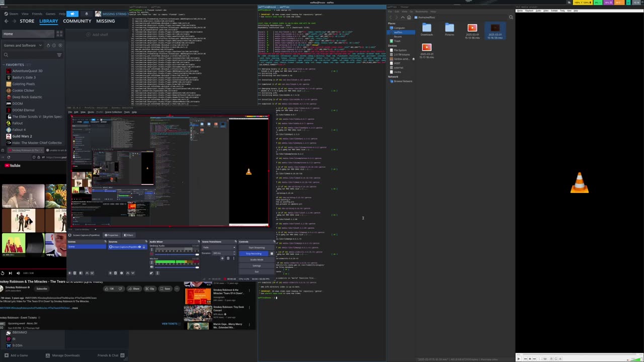This screenshot has height=362, width=644.
Task: Click Subscribe on YouTube channel
Action: click(42, 289)
